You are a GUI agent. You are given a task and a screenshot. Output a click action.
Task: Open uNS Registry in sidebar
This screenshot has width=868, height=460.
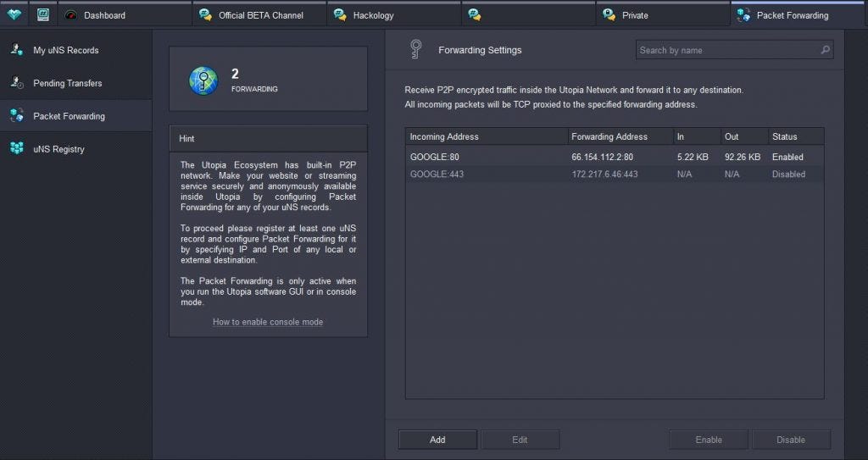[x=75, y=149]
